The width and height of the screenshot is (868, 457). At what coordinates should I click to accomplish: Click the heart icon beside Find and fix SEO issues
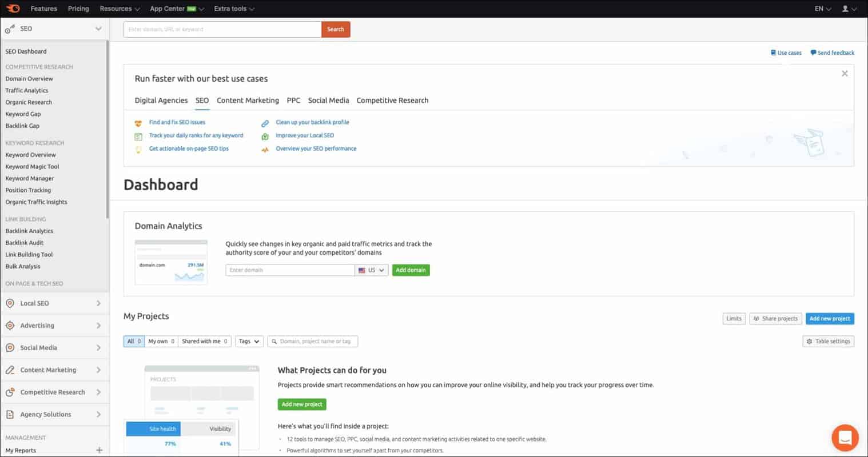tap(138, 123)
